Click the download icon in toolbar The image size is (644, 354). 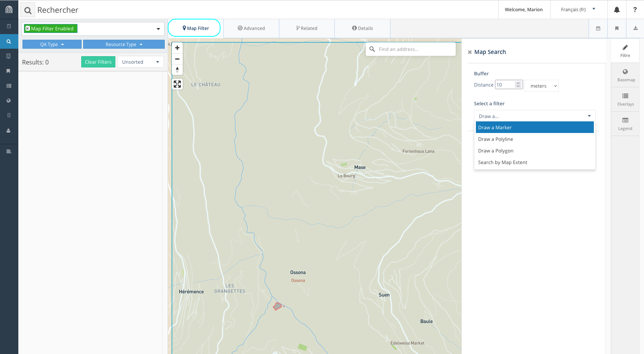(x=635, y=28)
